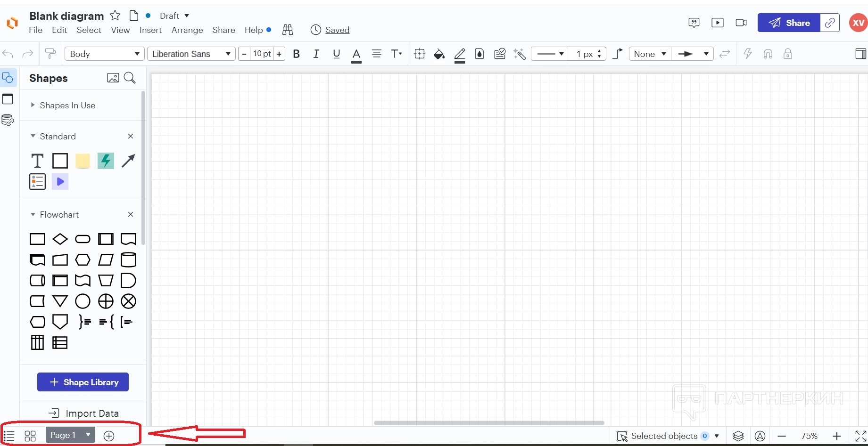
Task: Open the Layers icon in status bar
Action: coord(738,436)
